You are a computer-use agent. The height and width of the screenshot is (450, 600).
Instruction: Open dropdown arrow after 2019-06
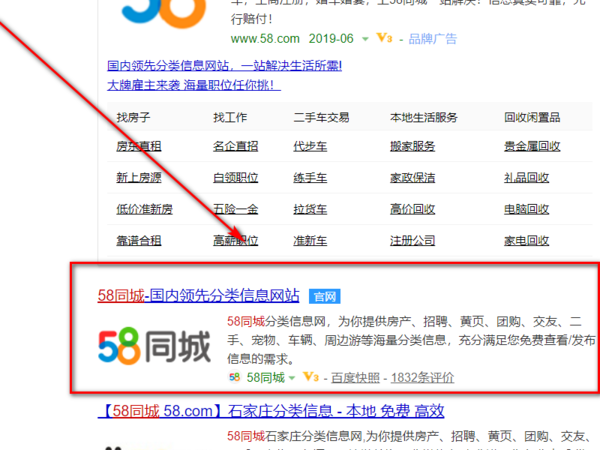pyautogui.click(x=365, y=39)
